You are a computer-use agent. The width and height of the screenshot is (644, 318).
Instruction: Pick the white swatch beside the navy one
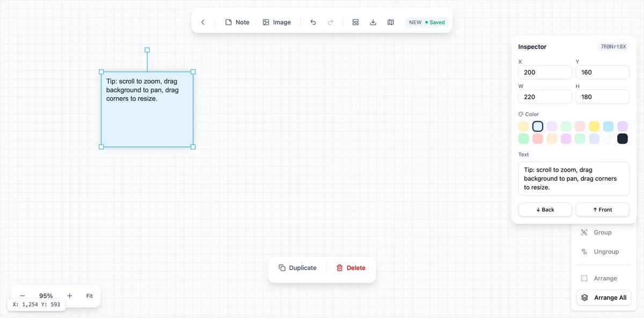pyautogui.click(x=608, y=139)
